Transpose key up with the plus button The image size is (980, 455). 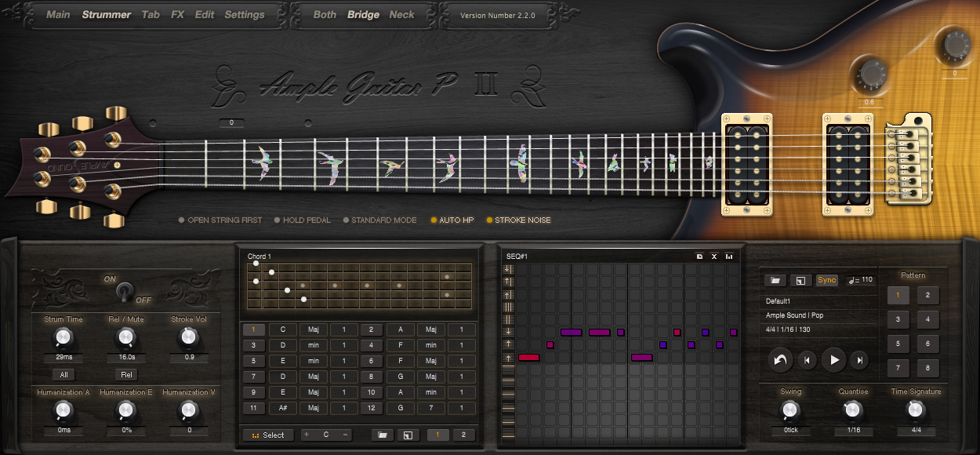307,435
